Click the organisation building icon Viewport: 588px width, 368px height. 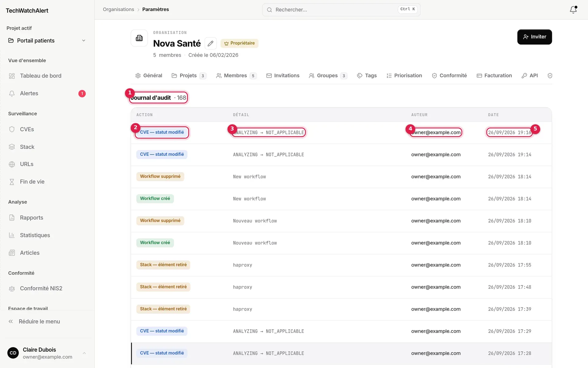click(139, 38)
